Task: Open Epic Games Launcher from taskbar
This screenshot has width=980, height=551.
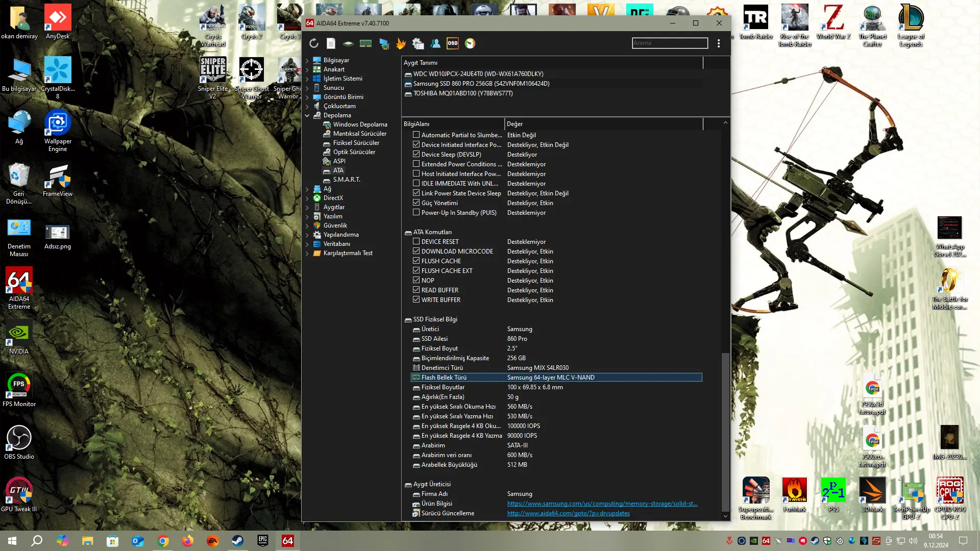Action: 263,541
